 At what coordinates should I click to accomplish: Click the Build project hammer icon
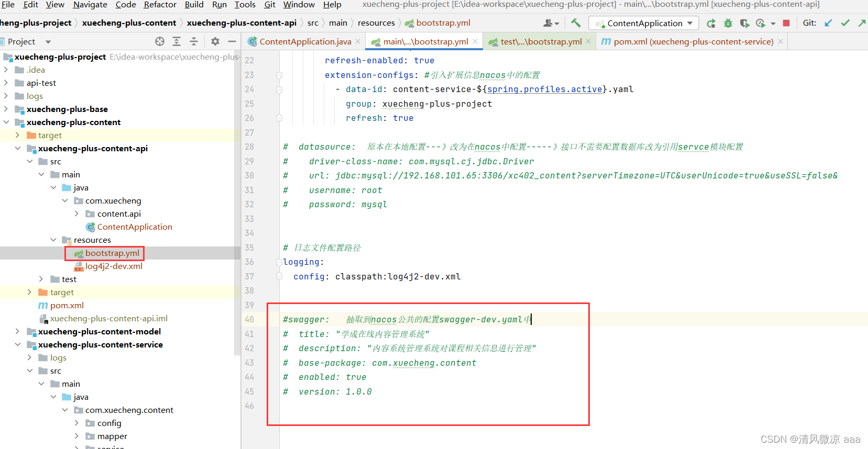pyautogui.click(x=576, y=23)
